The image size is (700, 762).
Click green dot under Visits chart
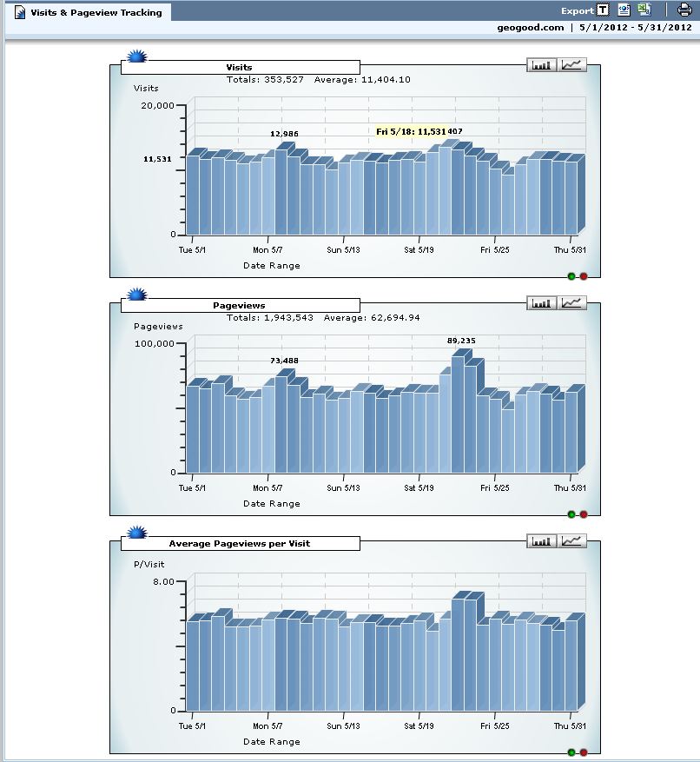[571, 276]
